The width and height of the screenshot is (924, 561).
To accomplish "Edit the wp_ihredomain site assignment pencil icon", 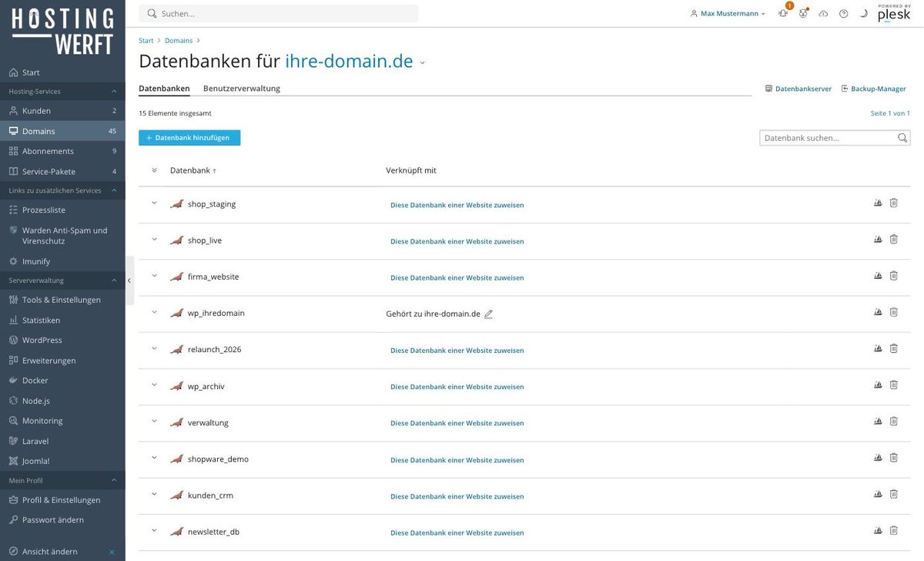I will point(488,314).
